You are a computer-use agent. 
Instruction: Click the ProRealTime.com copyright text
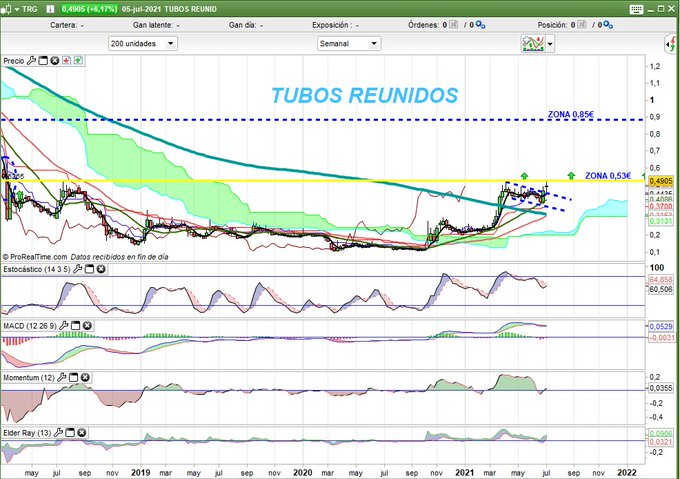point(35,257)
